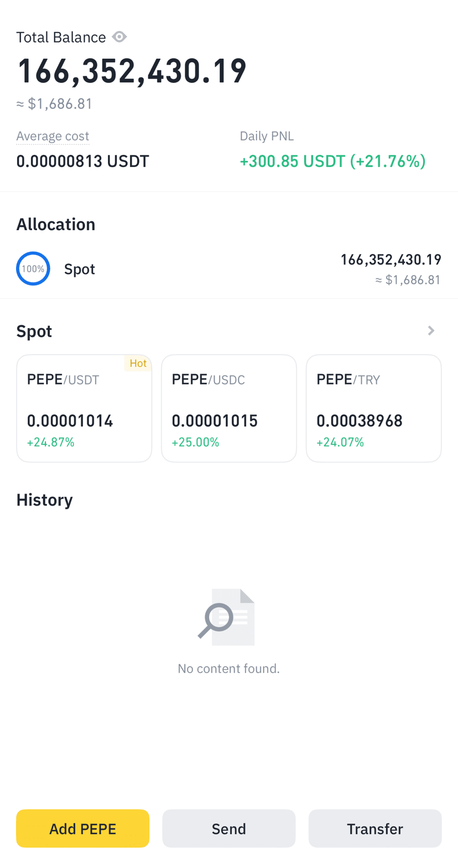Image resolution: width=458 pixels, height=868 pixels.
Task: Select the Spot allocation row
Action: (x=229, y=269)
